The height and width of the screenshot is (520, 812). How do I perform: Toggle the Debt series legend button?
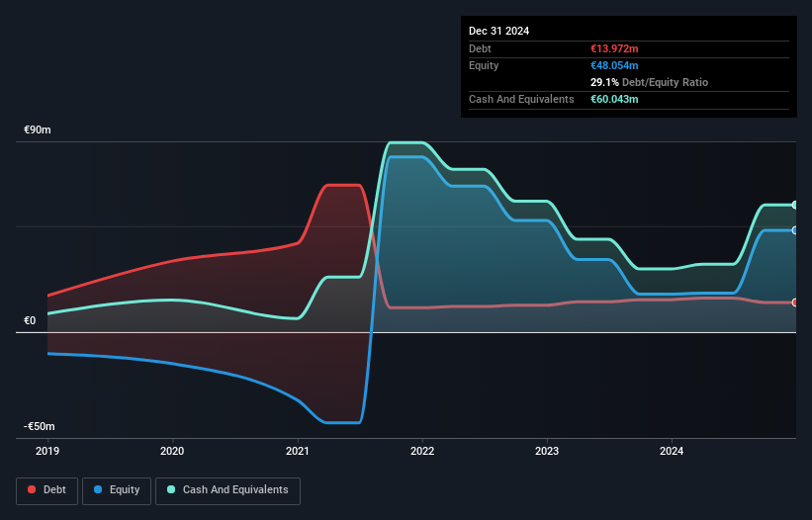tap(47, 490)
